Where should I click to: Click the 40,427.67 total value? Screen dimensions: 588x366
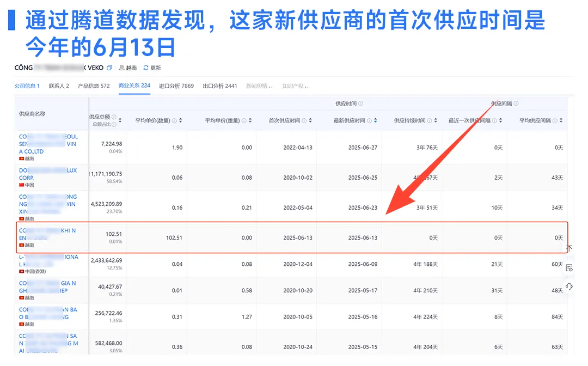[110, 286]
